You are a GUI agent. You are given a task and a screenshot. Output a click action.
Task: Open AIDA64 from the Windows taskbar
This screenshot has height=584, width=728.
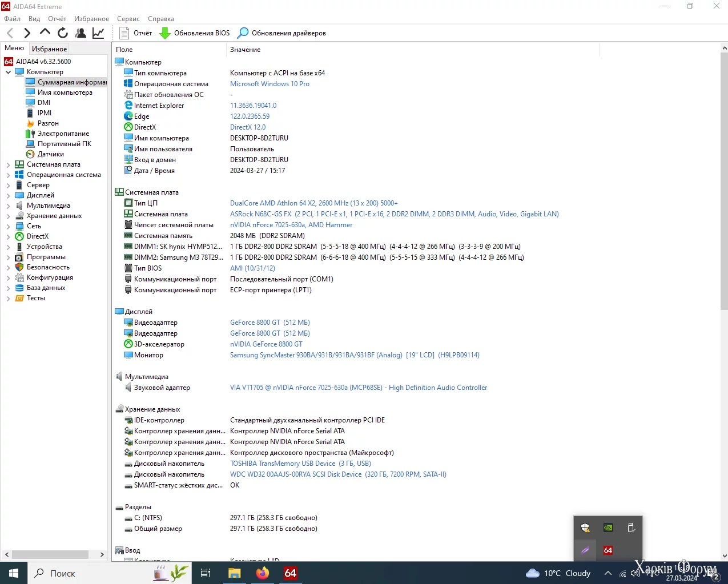[x=290, y=573]
